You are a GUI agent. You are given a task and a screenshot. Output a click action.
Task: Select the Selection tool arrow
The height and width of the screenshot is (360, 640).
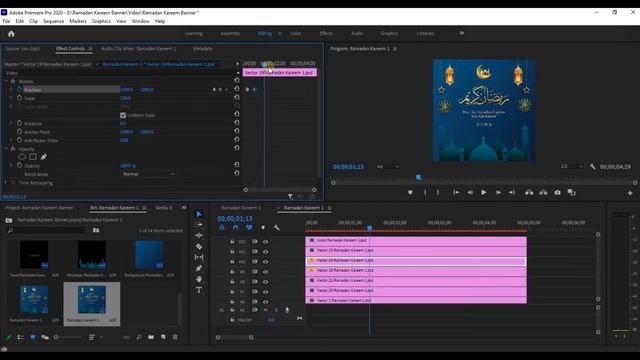coord(199,214)
